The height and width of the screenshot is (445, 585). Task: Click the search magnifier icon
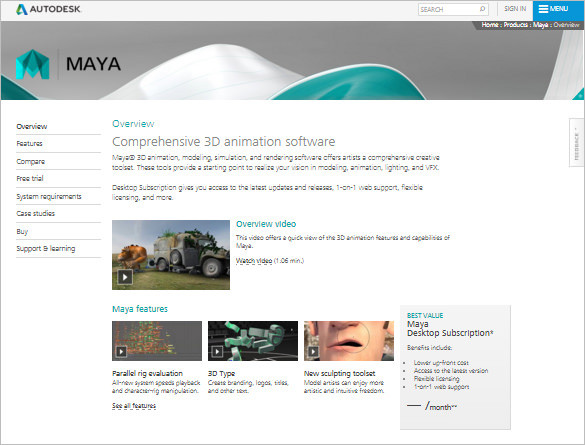(482, 9)
